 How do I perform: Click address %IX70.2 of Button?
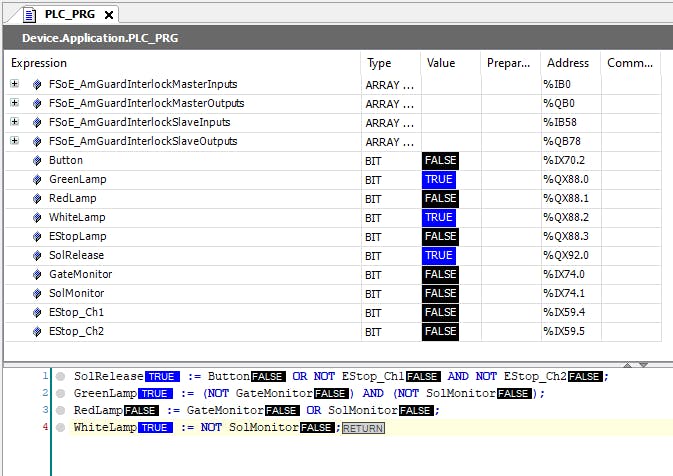click(564, 161)
